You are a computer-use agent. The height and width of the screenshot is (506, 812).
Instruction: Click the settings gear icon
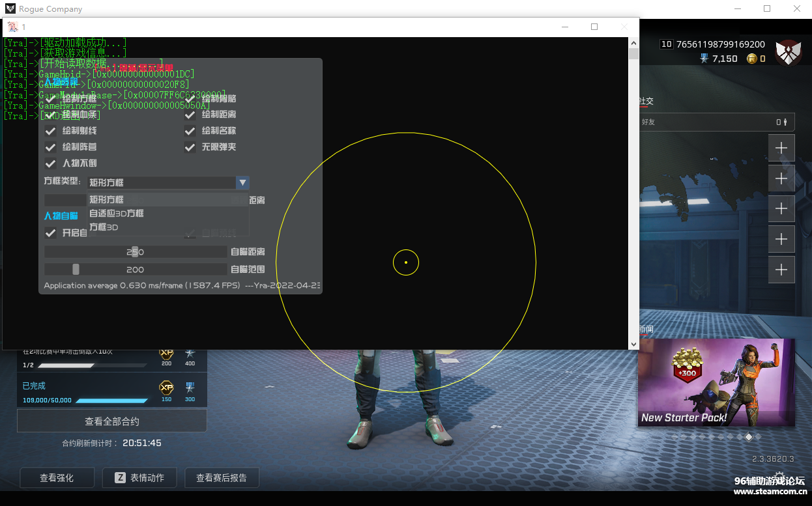(x=779, y=476)
